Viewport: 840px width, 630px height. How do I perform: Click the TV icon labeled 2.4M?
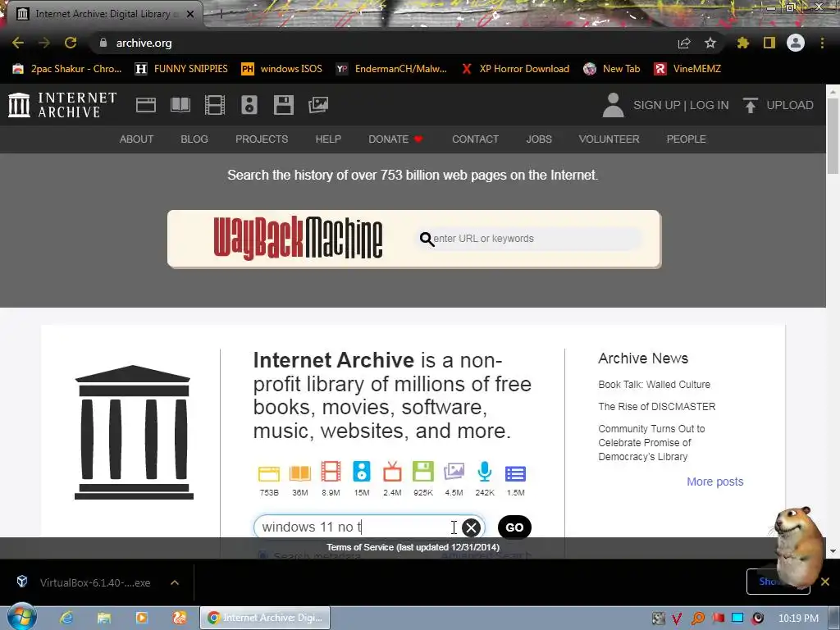click(x=392, y=472)
